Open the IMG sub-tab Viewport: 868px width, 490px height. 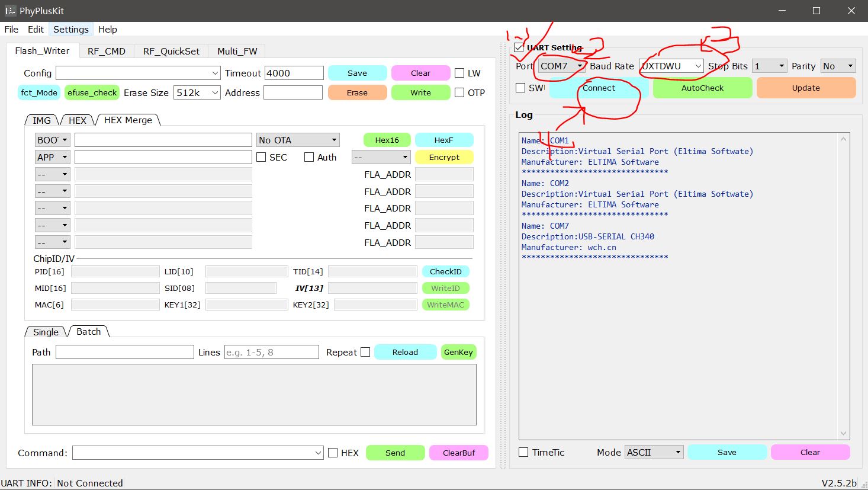pyautogui.click(x=41, y=120)
